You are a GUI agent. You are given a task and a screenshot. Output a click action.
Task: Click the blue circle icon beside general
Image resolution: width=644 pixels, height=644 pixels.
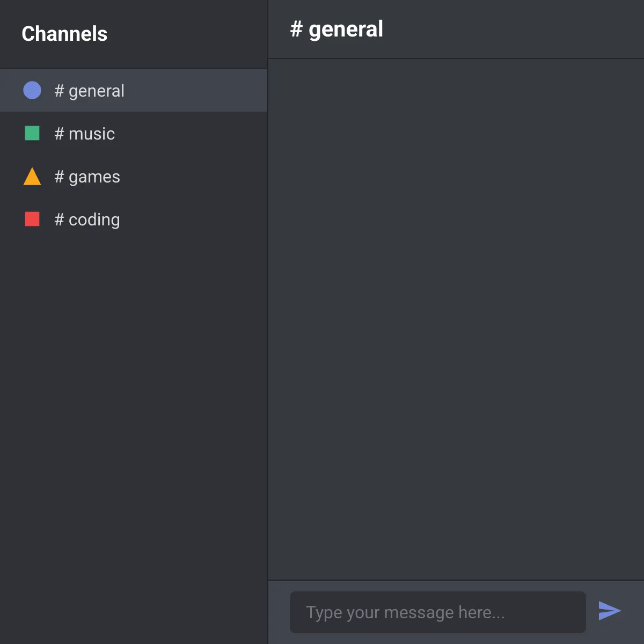click(x=32, y=90)
